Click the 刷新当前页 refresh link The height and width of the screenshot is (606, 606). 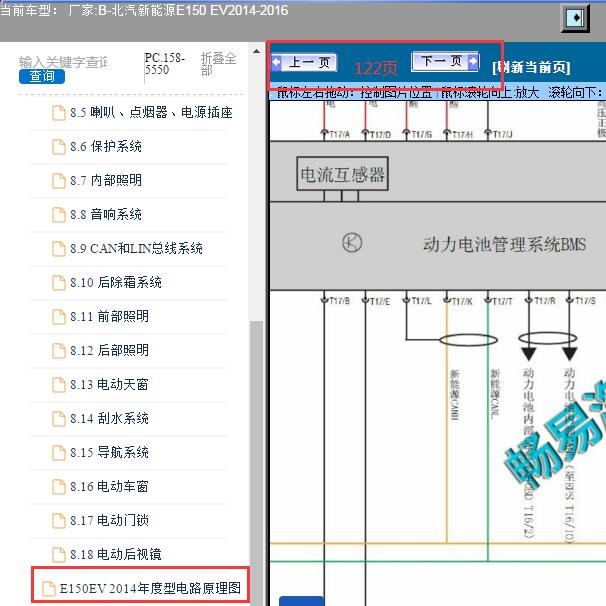pos(531,67)
